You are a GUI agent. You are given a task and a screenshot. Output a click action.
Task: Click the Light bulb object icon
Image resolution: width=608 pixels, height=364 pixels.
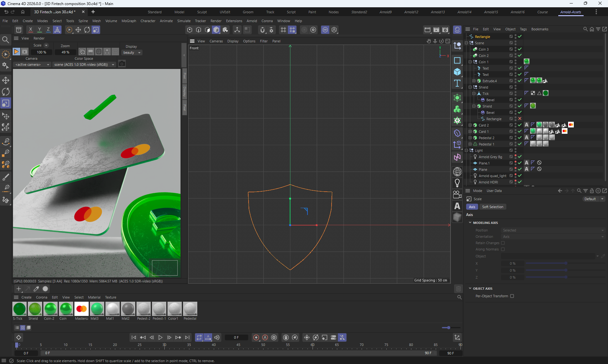point(457,183)
